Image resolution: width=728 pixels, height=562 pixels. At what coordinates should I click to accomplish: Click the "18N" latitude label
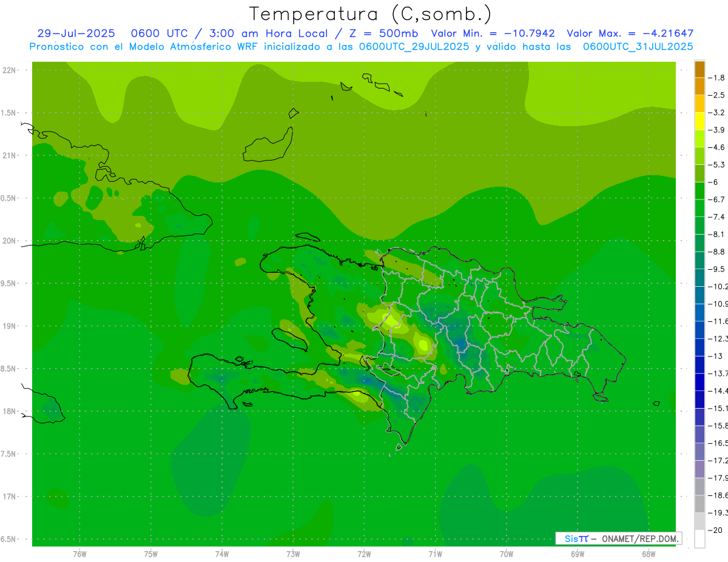click(x=10, y=412)
